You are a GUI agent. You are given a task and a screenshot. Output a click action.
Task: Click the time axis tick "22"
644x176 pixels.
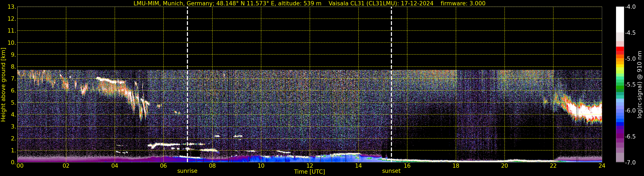553,166
